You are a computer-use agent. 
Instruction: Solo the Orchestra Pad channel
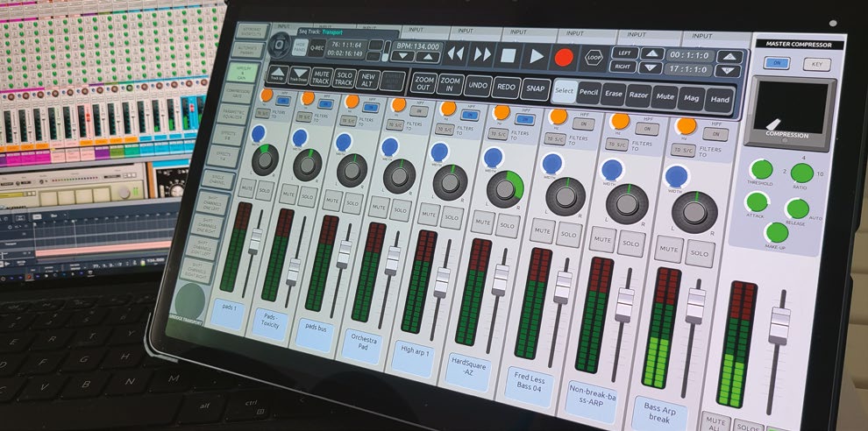click(x=400, y=210)
